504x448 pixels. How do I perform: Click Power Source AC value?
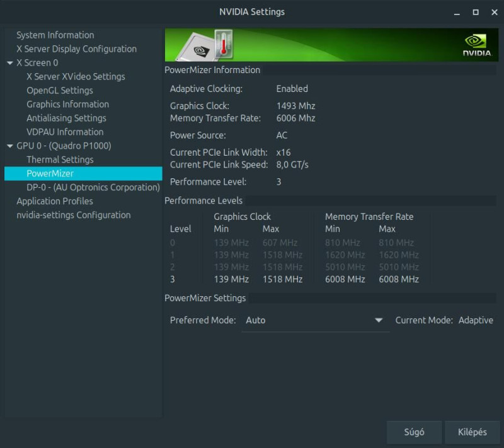tap(282, 135)
